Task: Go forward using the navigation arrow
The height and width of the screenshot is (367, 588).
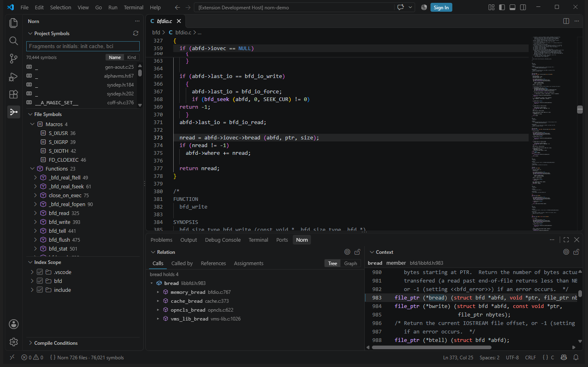Action: click(188, 7)
